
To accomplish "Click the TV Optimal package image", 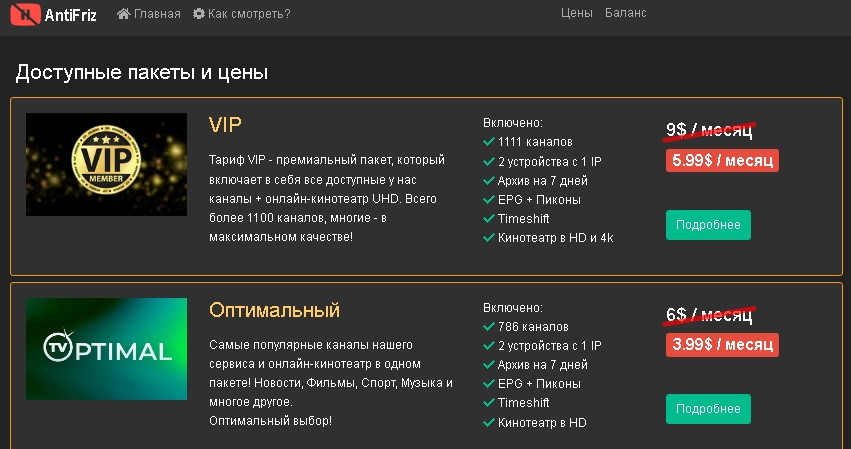I will (x=106, y=349).
